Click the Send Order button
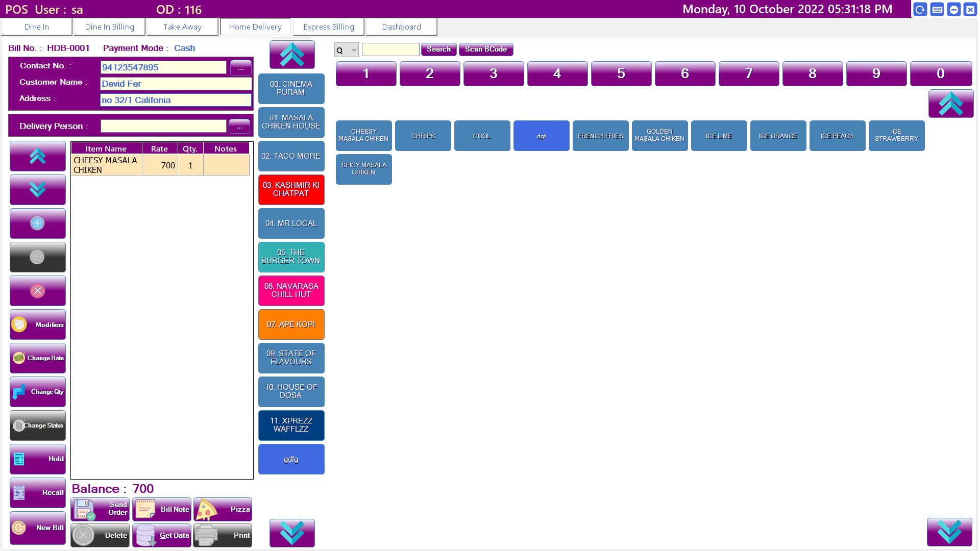 [x=100, y=509]
